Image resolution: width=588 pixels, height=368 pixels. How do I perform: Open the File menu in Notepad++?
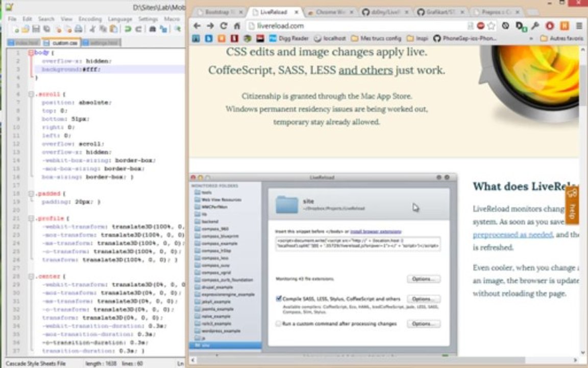tap(12, 19)
